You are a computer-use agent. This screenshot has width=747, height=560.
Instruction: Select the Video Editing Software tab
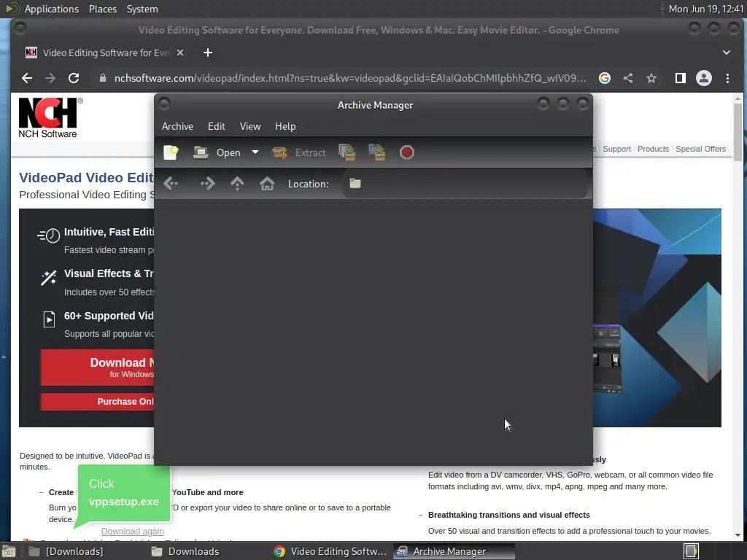pyautogui.click(x=105, y=52)
